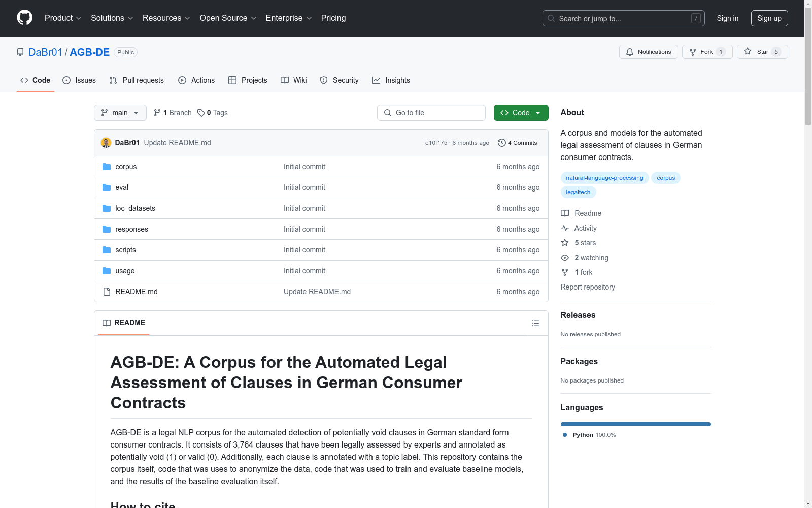The width and height of the screenshot is (812, 508).
Task: Click the star icon in Star button
Action: click(748, 51)
